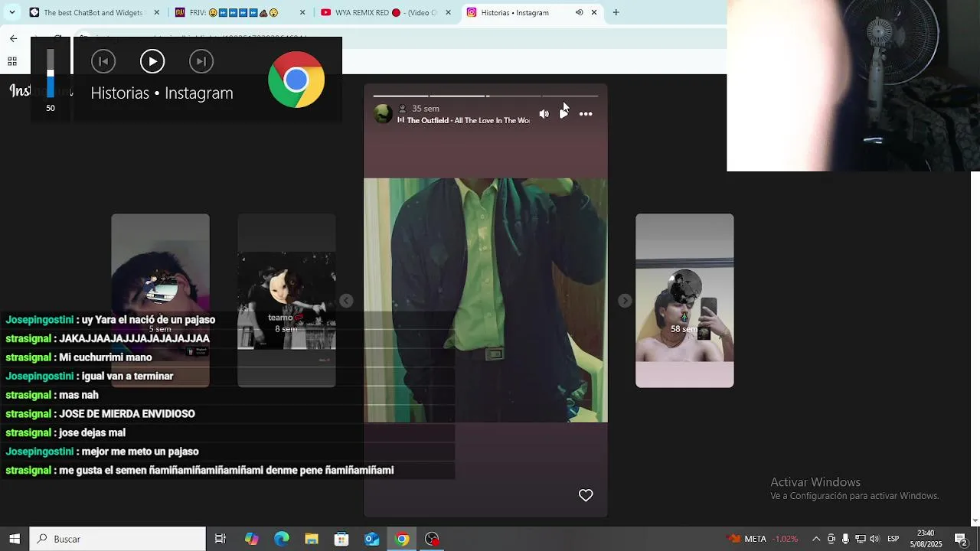980x551 pixels.
Task: Adjust the volume slider showing 50
Action: point(51,74)
